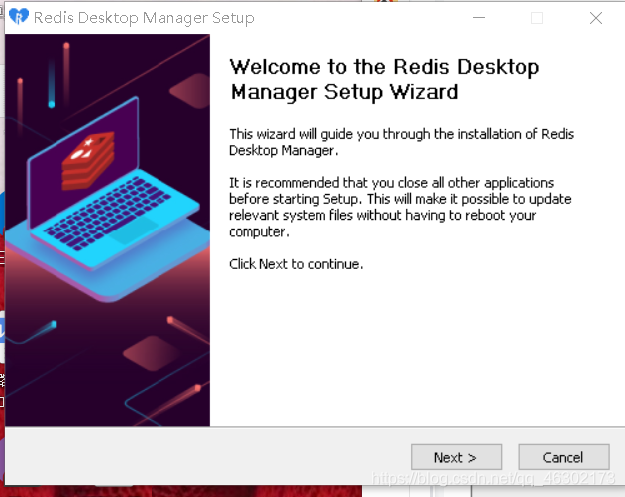Click the disabled maximize button
625x497 pixels.
(x=537, y=18)
